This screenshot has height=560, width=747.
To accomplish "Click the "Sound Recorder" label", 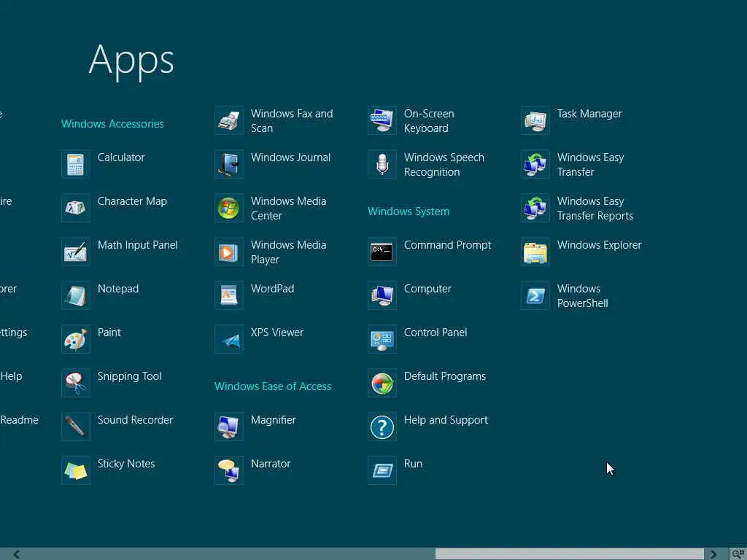I will coord(135,420).
